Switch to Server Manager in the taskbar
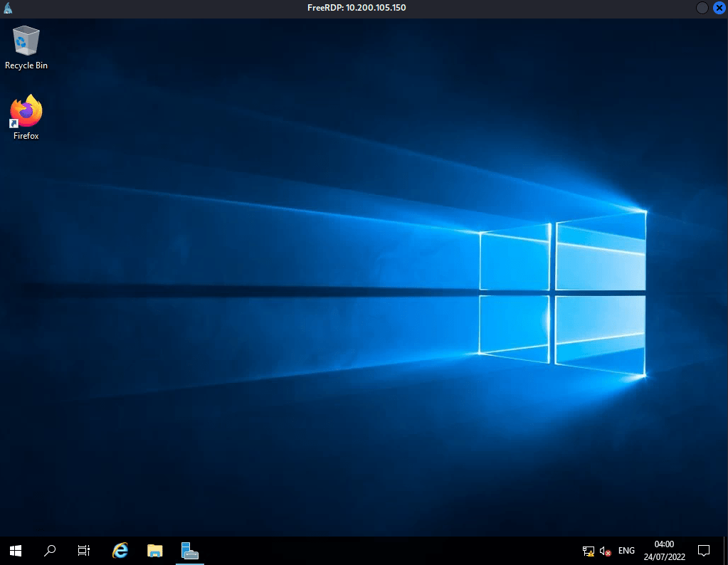This screenshot has height=565, width=728. click(189, 550)
